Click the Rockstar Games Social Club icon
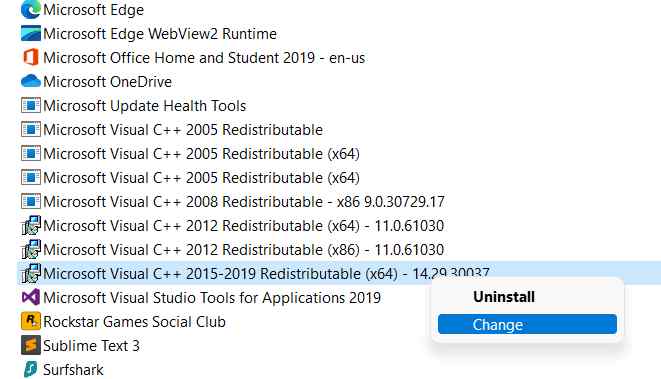The image size is (661, 379). pyautogui.click(x=31, y=321)
